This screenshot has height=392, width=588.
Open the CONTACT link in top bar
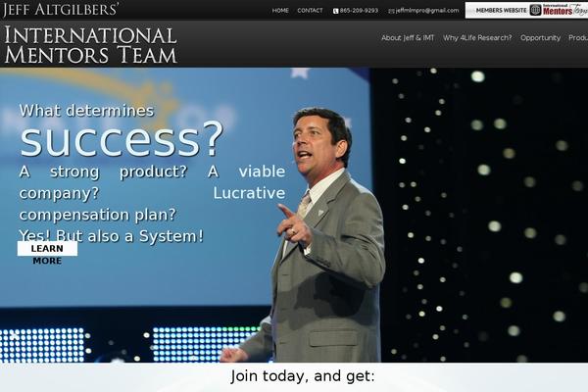310,11
